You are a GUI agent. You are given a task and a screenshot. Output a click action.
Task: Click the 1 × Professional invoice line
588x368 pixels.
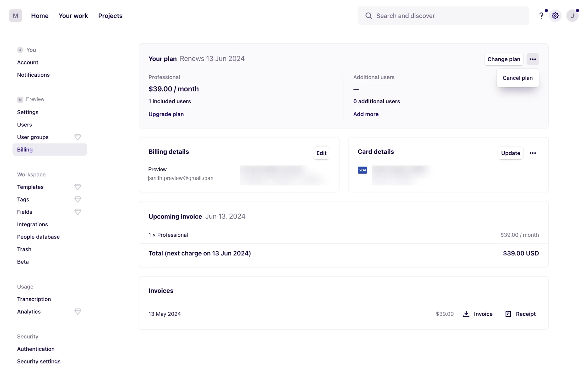pyautogui.click(x=168, y=235)
